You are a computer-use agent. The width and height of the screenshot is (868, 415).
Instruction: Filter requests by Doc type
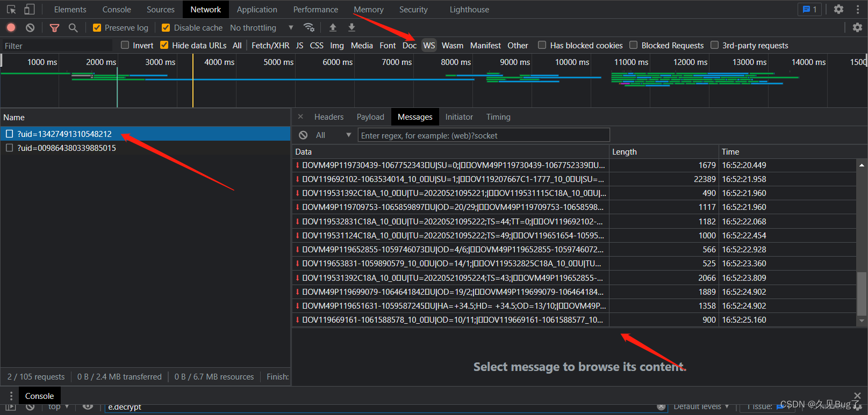coord(410,45)
